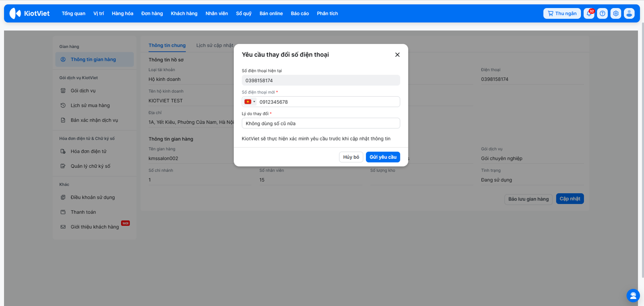The image size is (644, 306).
Task: Click the Thanh toán sidebar icon
Action: click(x=63, y=212)
